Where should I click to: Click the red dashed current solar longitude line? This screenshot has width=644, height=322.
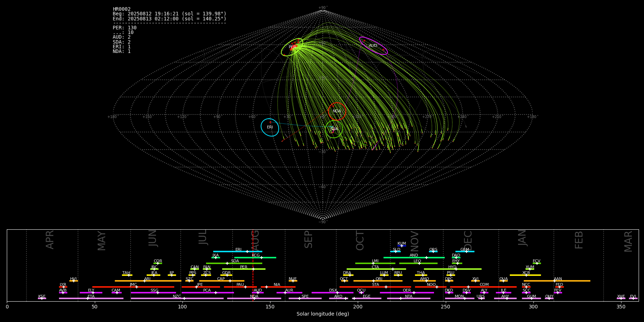(x=253, y=265)
